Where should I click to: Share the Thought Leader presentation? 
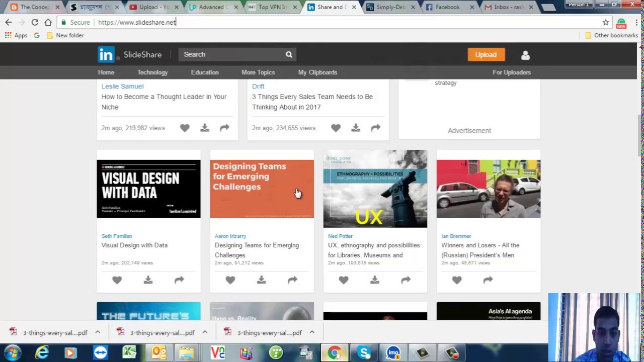click(224, 128)
